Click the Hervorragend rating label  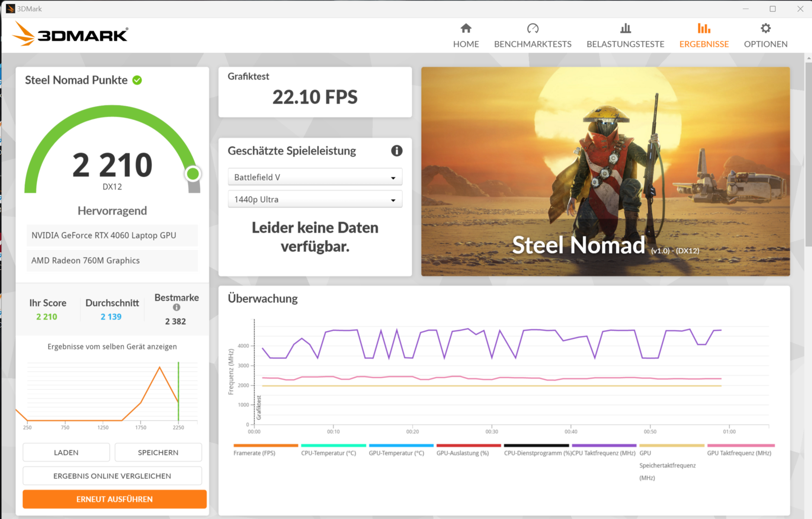[112, 211]
